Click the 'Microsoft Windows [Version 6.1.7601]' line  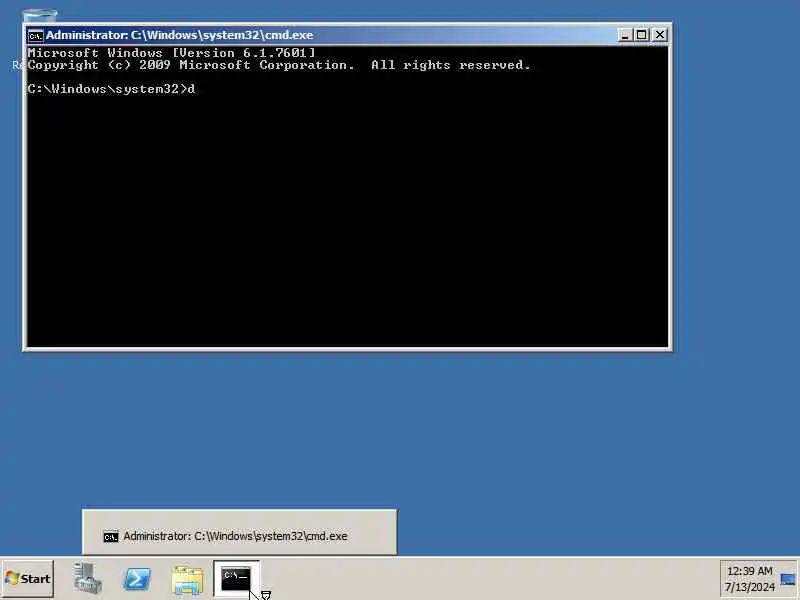(171, 53)
